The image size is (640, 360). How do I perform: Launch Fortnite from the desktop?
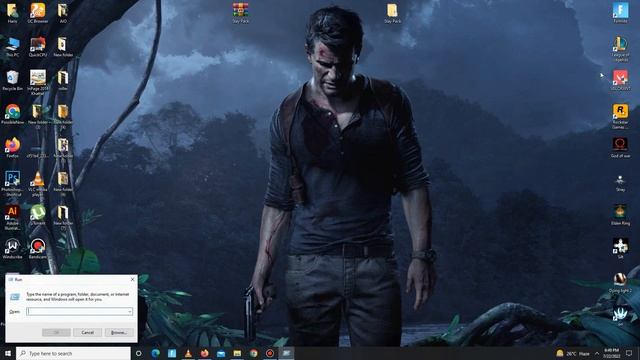620,12
